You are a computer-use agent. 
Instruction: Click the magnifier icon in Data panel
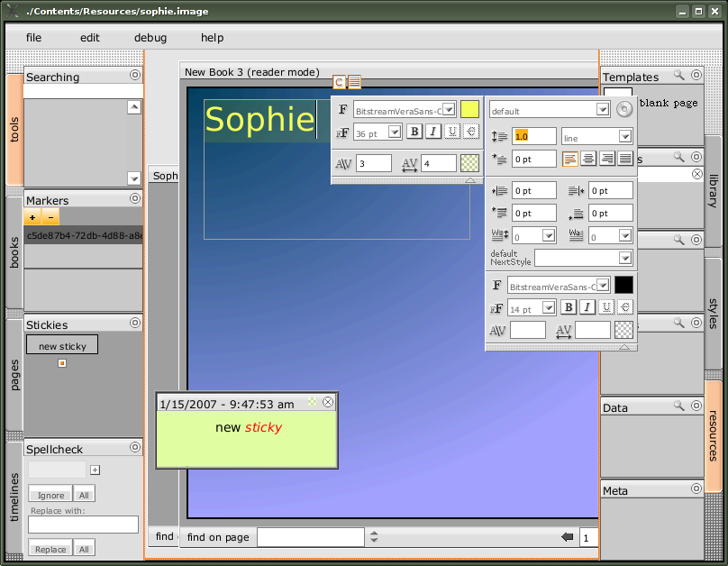(x=678, y=406)
